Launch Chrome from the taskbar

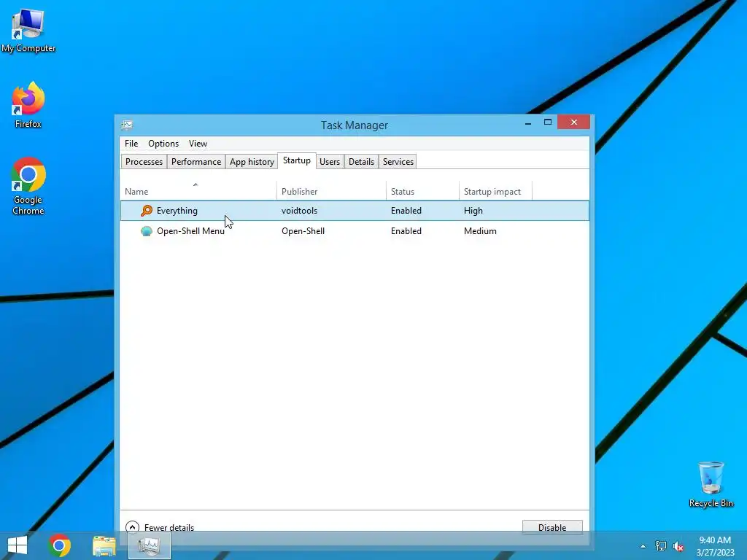pos(59,545)
